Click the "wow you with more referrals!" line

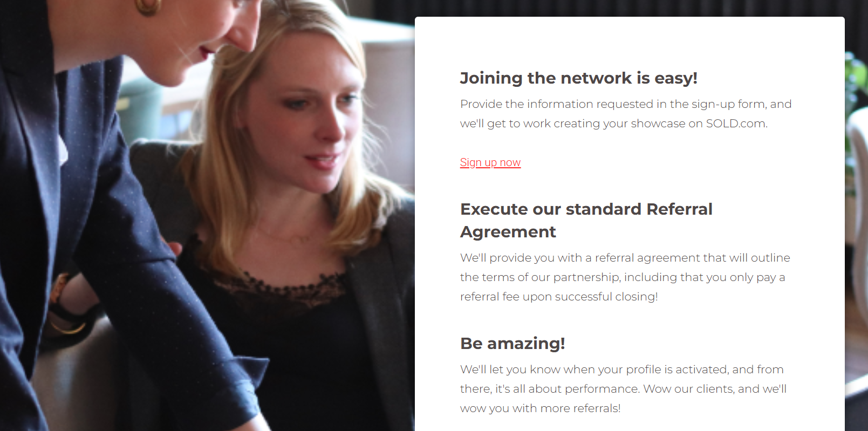pos(540,408)
